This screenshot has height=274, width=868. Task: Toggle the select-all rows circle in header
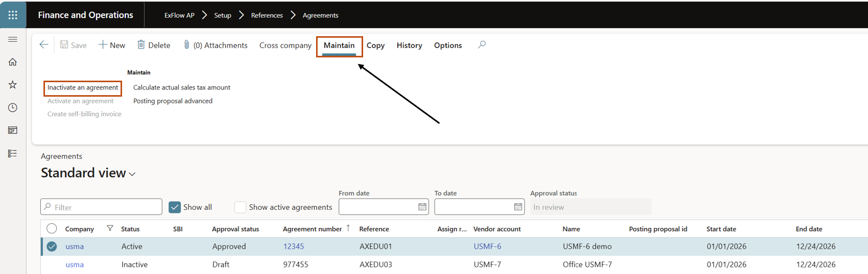coord(52,229)
